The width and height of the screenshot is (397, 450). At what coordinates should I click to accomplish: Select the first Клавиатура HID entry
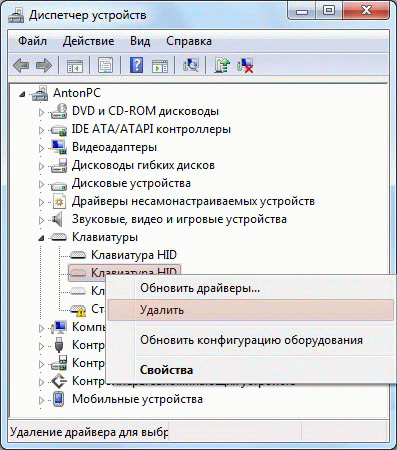pos(134,255)
